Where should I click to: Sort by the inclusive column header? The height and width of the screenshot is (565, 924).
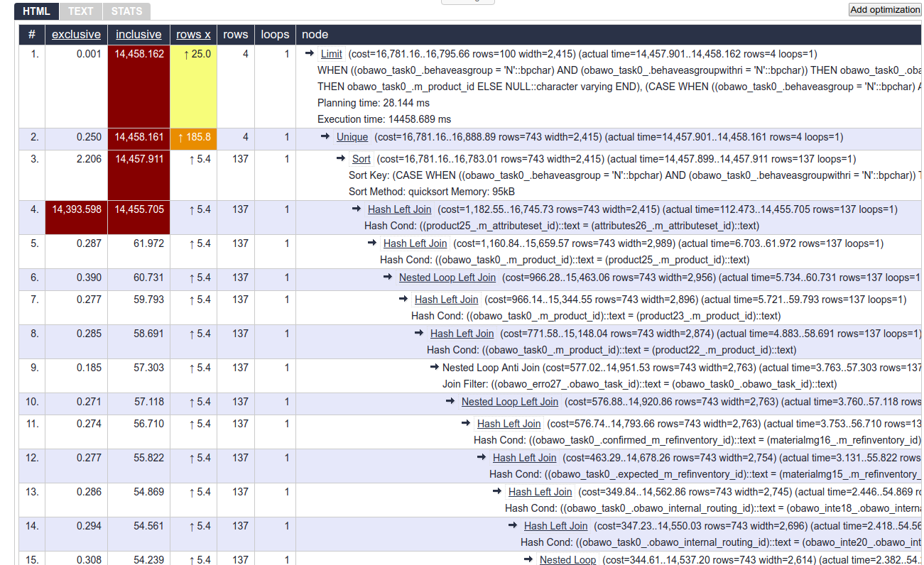[138, 34]
